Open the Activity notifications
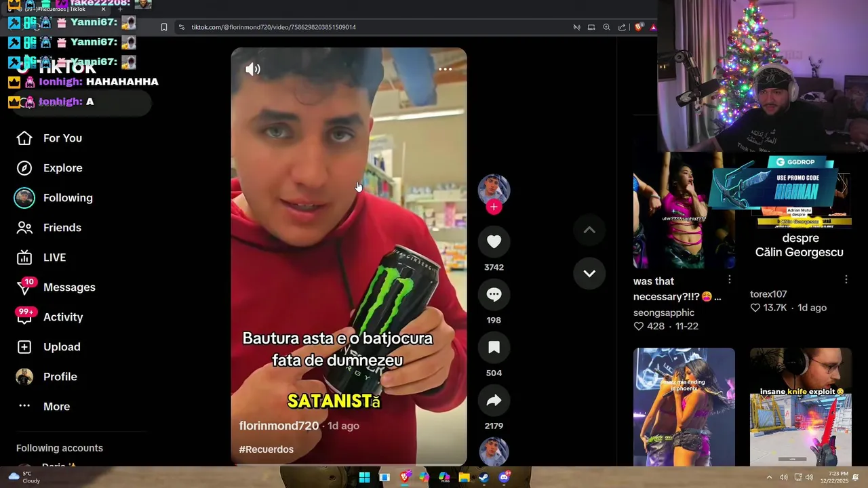Screen dimensions: 868x488 point(63,317)
